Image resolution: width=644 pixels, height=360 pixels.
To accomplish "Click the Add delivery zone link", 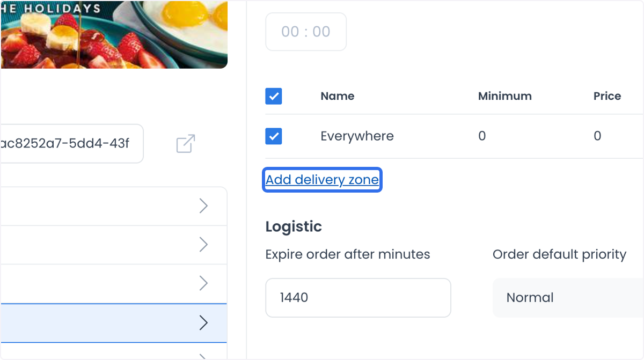I will click(x=322, y=180).
